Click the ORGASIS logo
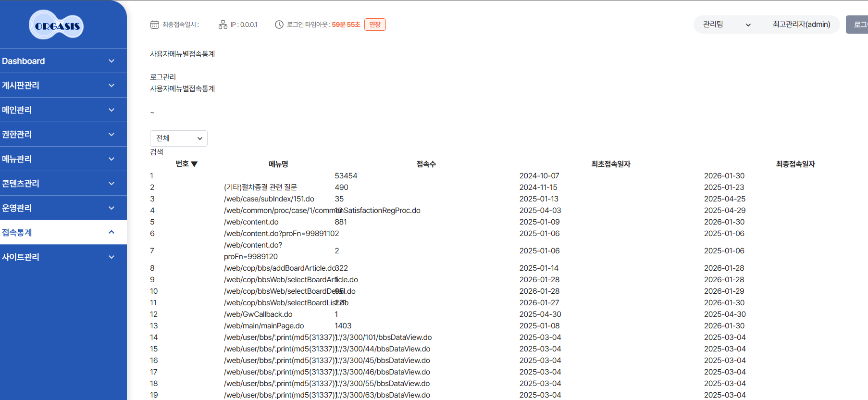 click(x=56, y=25)
